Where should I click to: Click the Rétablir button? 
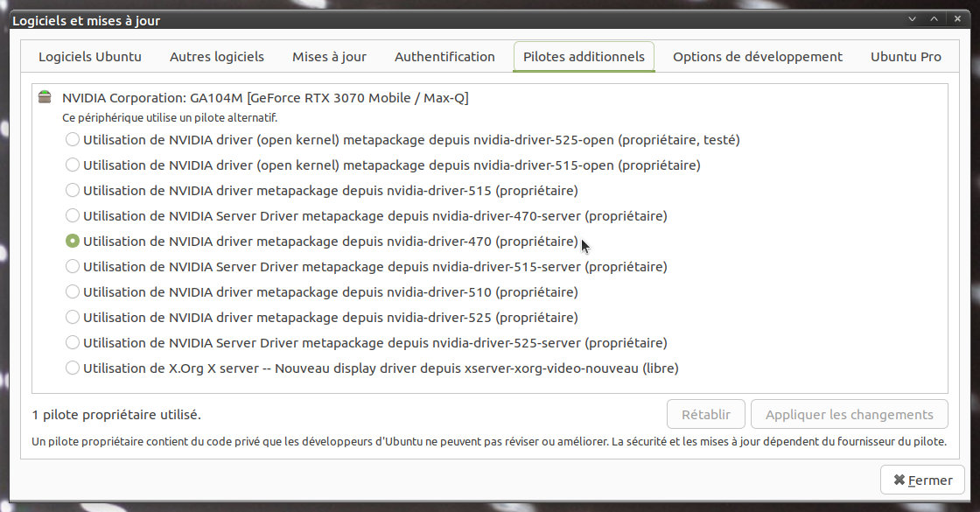(705, 415)
